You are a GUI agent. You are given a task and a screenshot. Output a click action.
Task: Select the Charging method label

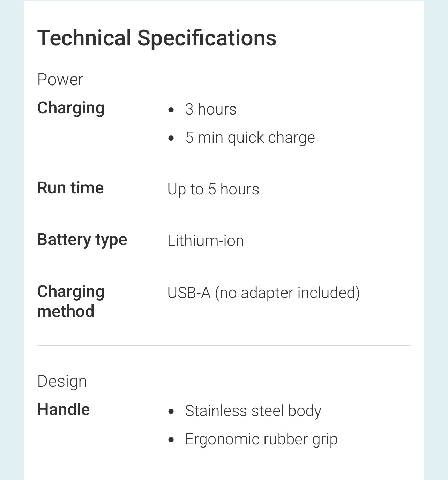click(71, 301)
